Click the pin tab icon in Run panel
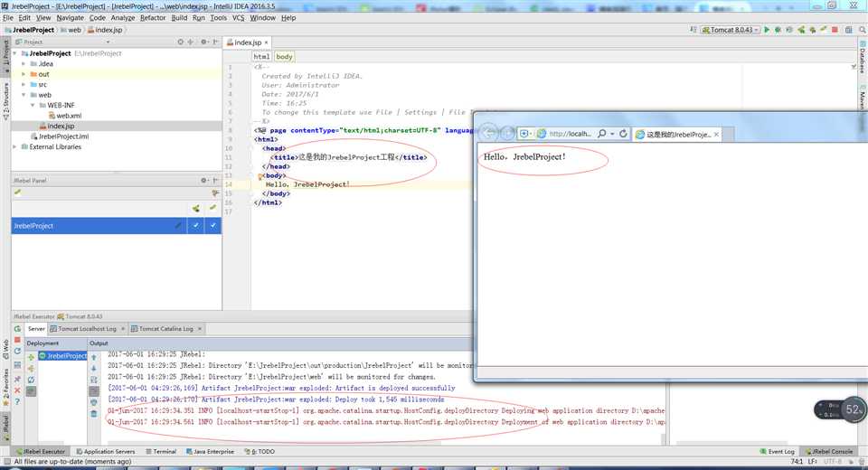This screenshot has width=868, height=470. pyautogui.click(x=18, y=380)
